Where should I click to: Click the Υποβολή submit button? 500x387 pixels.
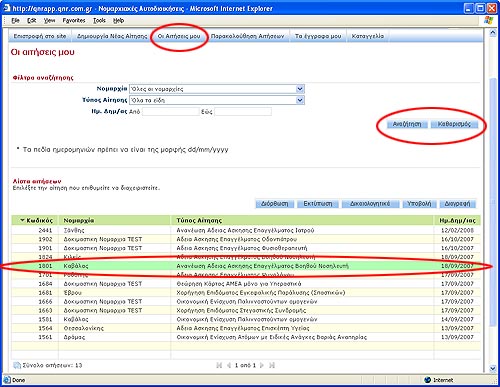(419, 204)
